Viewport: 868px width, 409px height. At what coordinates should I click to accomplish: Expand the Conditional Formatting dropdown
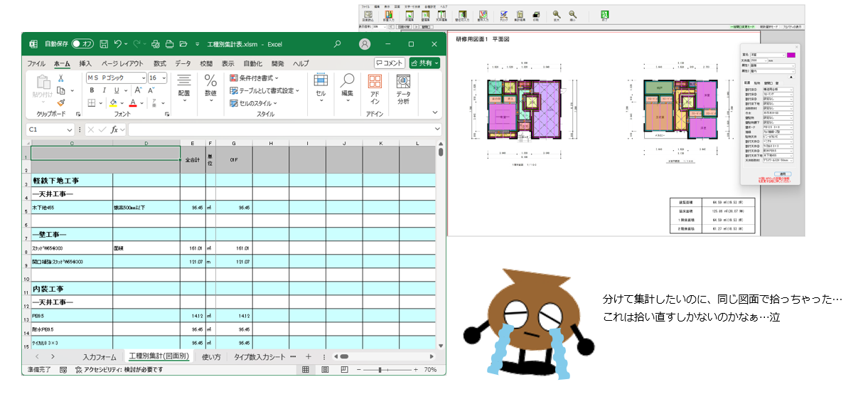pos(254,78)
